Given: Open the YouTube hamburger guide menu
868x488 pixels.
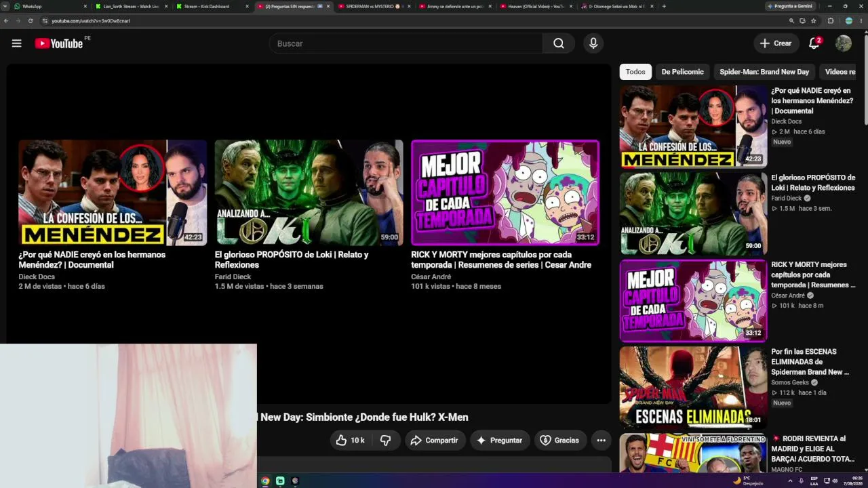Looking at the screenshot, I should pyautogui.click(x=16, y=43).
